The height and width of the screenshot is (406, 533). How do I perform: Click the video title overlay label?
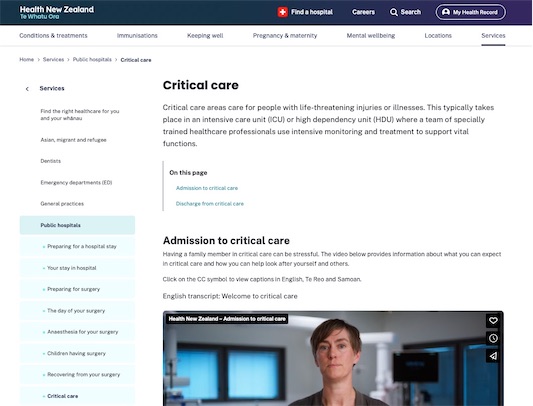pos(227,319)
